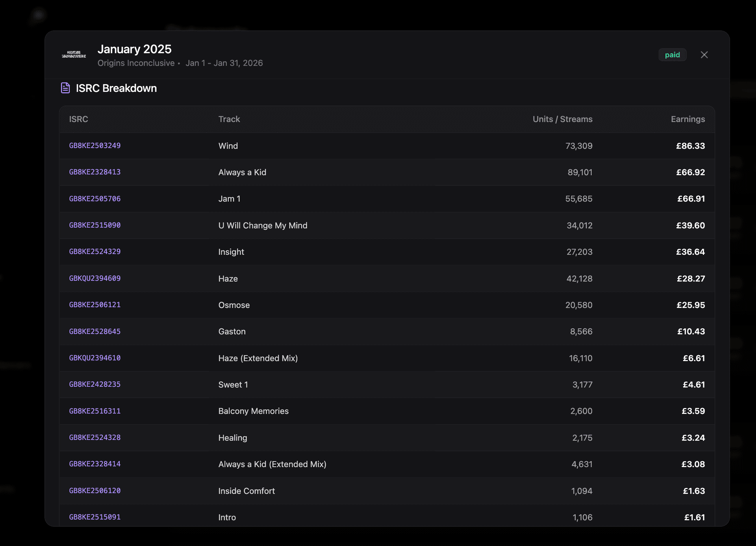756x546 pixels.
Task: Select the Jam 1 track name
Action: (229, 199)
